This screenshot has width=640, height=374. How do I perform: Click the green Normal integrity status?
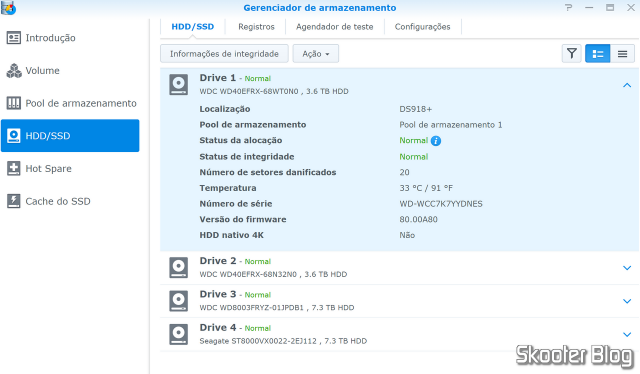[413, 157]
